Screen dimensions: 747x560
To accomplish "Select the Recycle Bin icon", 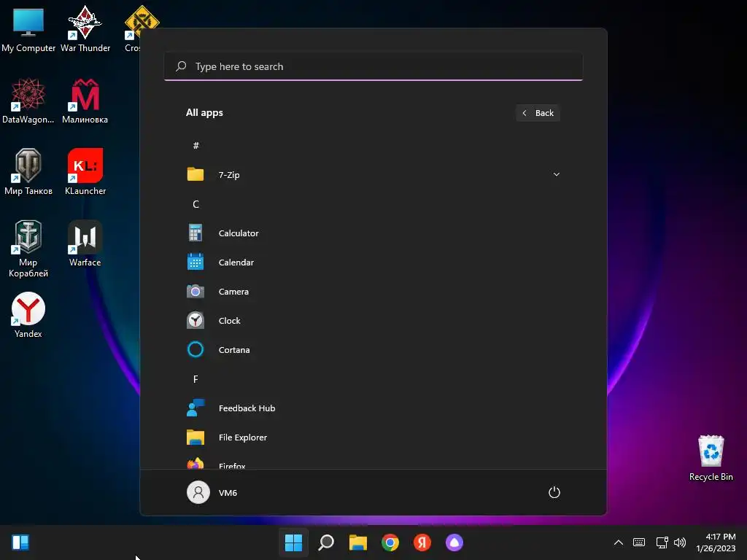I will click(711, 458).
